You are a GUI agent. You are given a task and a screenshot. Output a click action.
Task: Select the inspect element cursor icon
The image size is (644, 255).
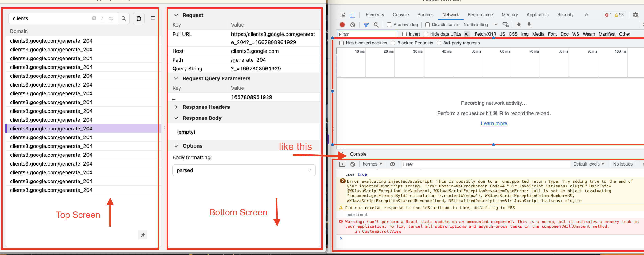tap(342, 15)
